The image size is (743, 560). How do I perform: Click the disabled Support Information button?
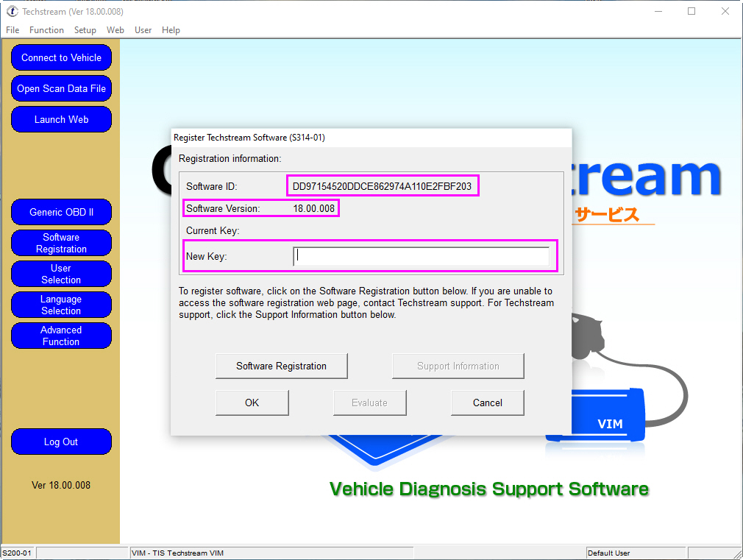pyautogui.click(x=458, y=366)
